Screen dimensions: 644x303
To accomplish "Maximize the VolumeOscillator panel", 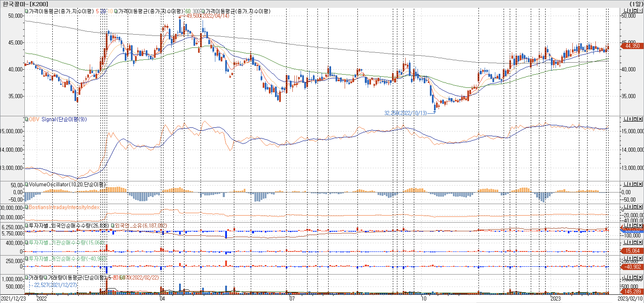I will click(x=635, y=184).
